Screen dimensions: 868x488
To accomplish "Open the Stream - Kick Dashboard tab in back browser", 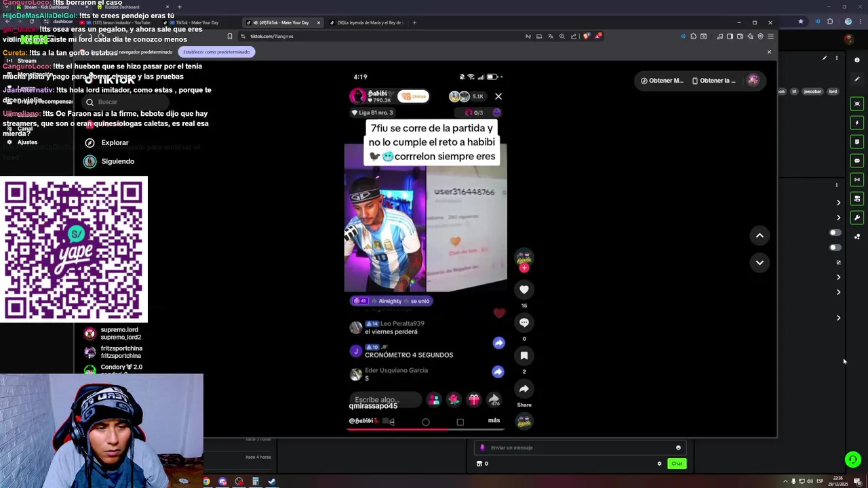I will point(46,7).
